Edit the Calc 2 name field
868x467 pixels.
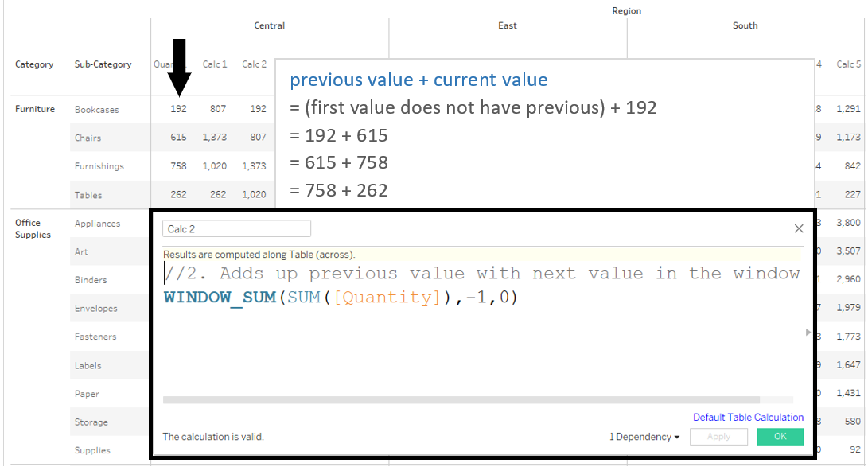tap(236, 228)
